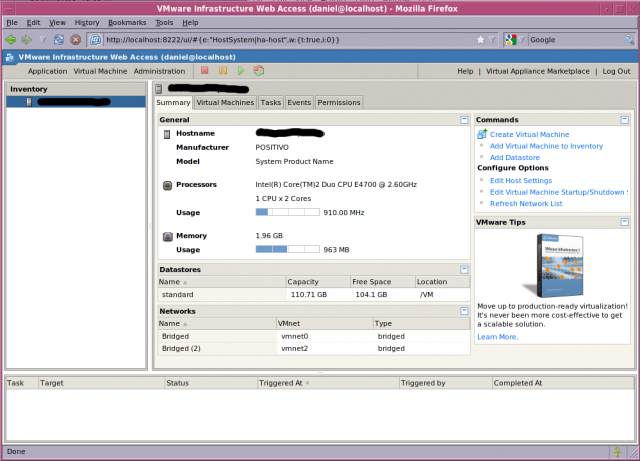Click the site identity icon in URL bar
This screenshot has width=640, height=461.
click(95, 40)
